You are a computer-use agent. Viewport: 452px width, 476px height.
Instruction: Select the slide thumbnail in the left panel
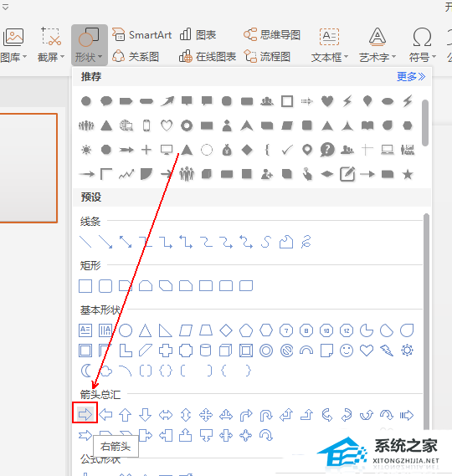tap(28, 168)
